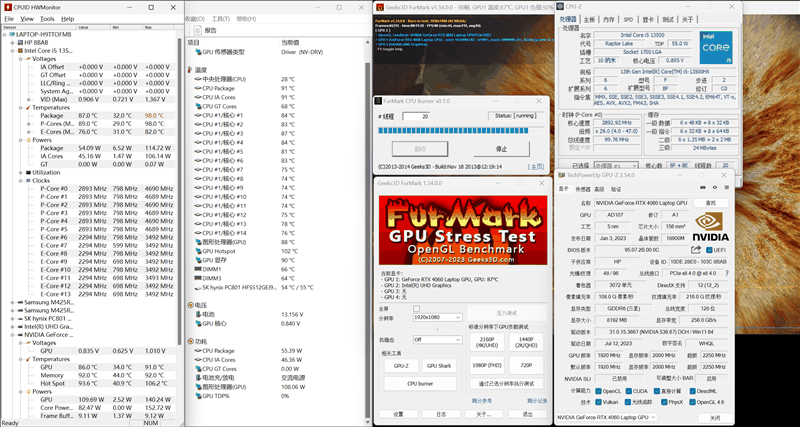Click the motherboard icon beside HP 88AB
Viewport: 800px width, 427px height.
click(x=20, y=42)
